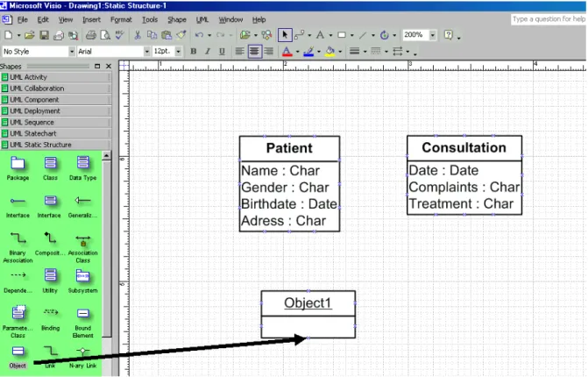Toggle Italic formatting
The height and width of the screenshot is (377, 588).
coord(208,52)
